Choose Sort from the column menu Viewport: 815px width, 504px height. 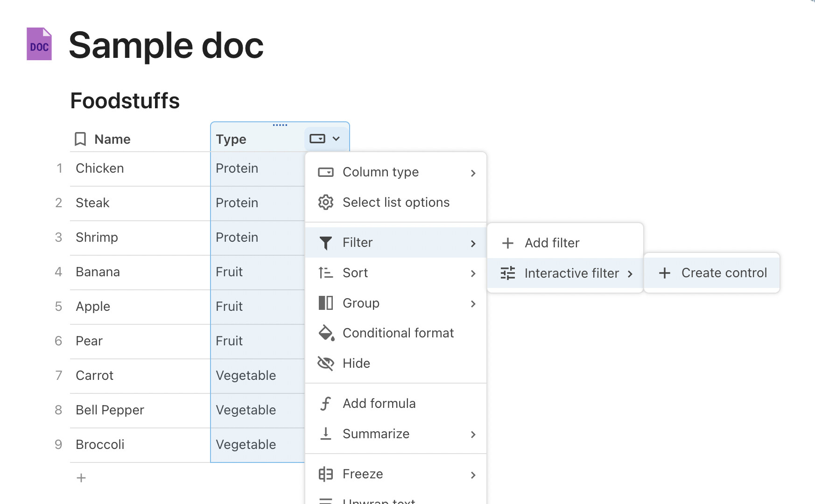tap(355, 273)
